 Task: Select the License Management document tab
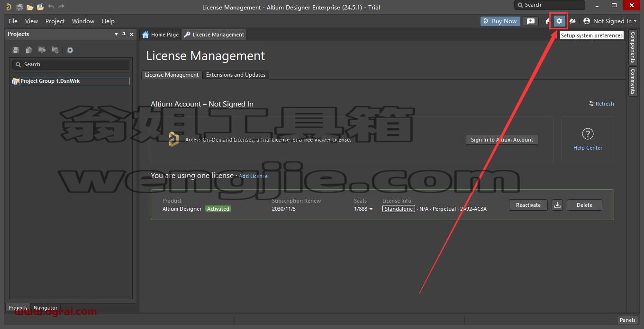tap(214, 35)
